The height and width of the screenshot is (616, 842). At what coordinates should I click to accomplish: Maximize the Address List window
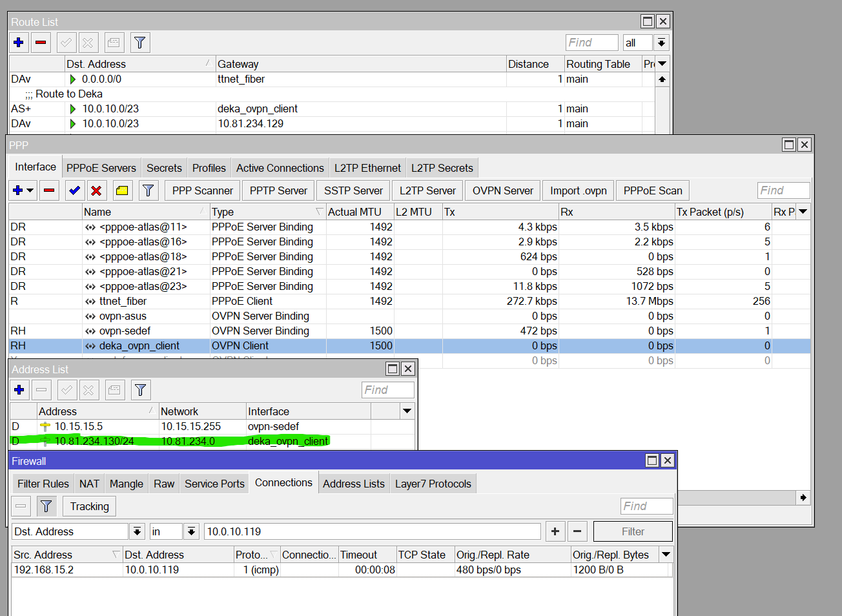click(x=393, y=369)
